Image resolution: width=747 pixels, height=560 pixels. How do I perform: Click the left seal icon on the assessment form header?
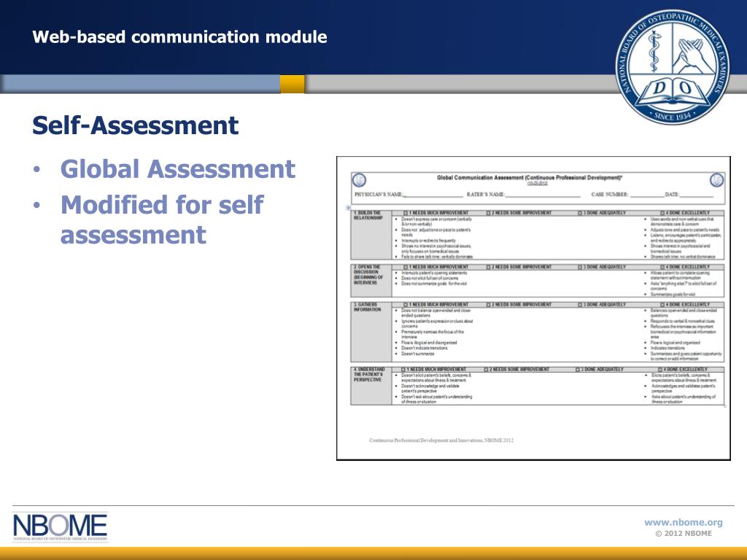tap(359, 180)
